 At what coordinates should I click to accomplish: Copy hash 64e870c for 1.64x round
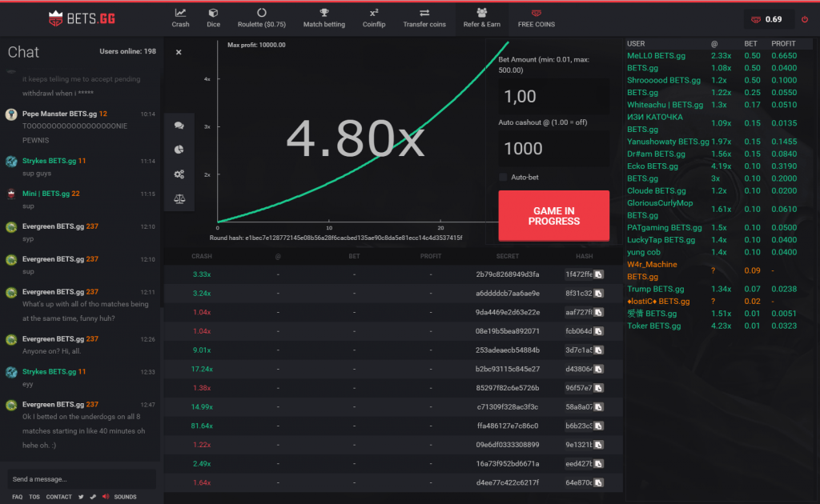click(x=598, y=482)
